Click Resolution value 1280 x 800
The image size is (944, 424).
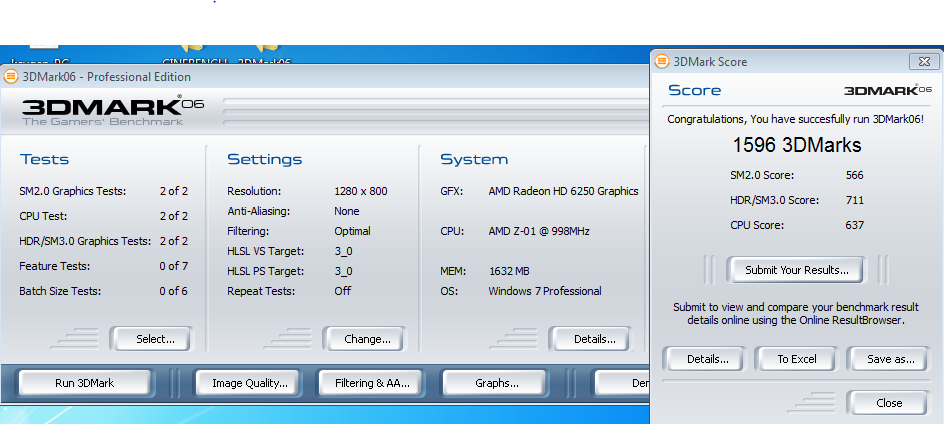coord(361,191)
